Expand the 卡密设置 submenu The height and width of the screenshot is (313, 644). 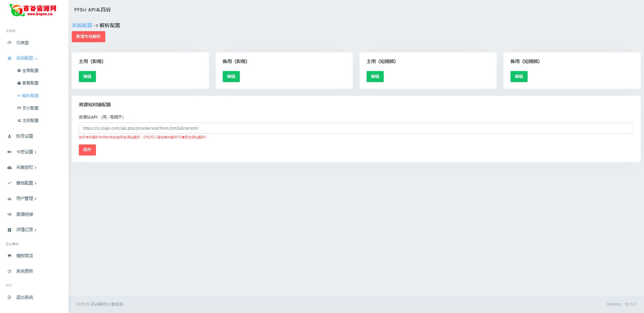pyautogui.click(x=26, y=152)
